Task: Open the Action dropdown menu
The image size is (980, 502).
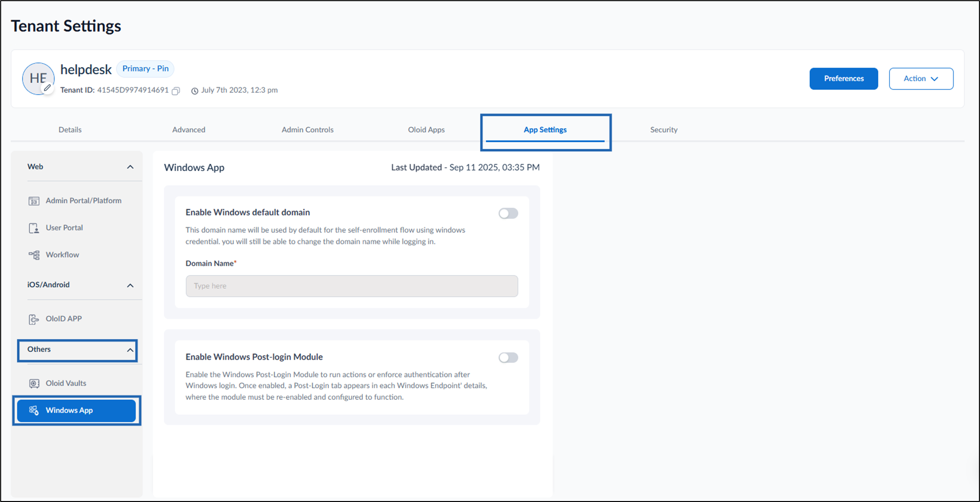Action: pyautogui.click(x=921, y=79)
